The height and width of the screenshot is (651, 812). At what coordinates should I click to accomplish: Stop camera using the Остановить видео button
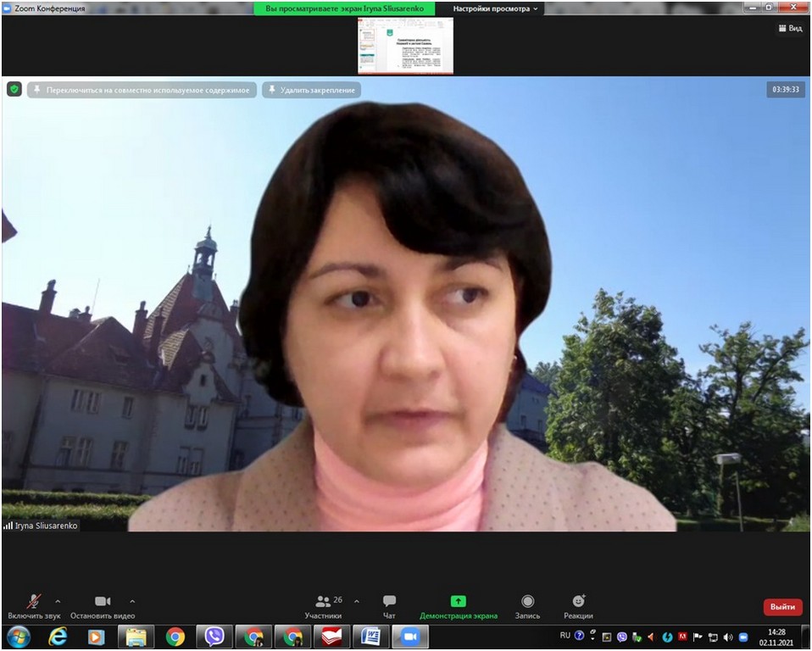click(103, 602)
